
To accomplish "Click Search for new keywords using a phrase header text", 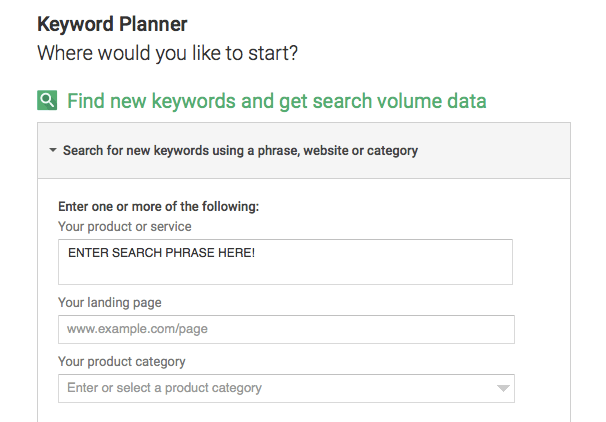I will 240,150.
